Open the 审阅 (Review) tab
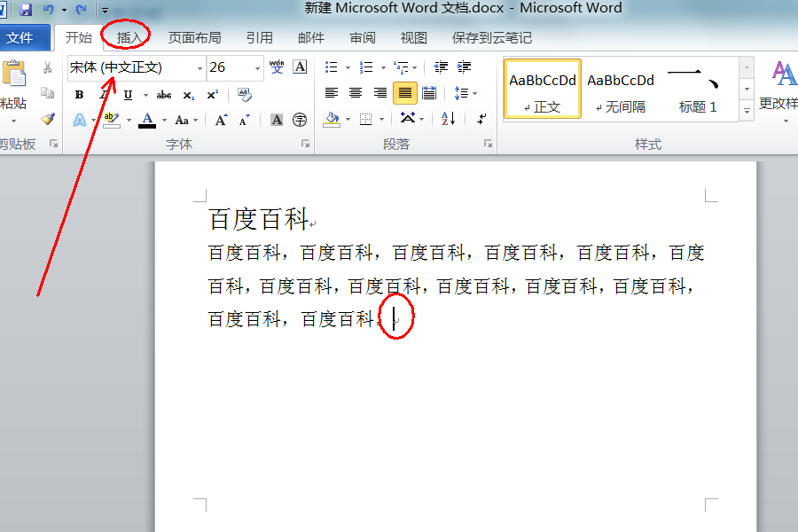 point(363,37)
